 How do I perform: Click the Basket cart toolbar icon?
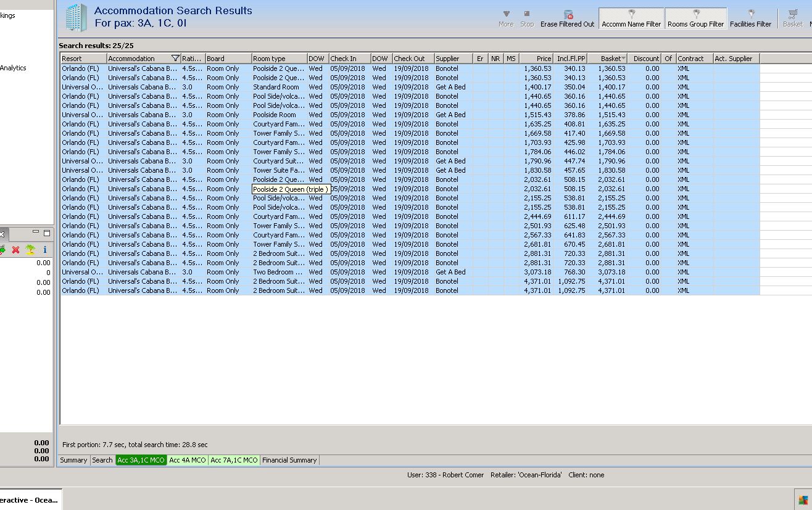pos(793,14)
